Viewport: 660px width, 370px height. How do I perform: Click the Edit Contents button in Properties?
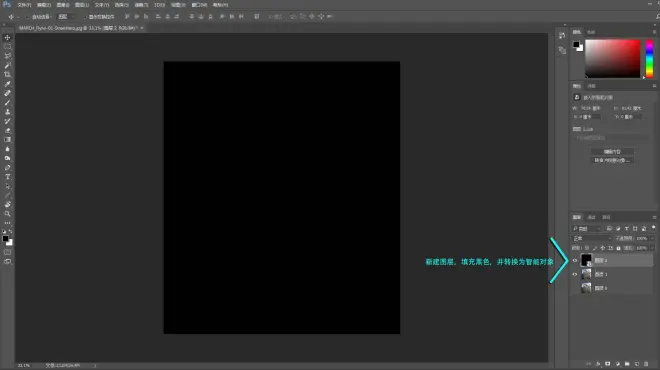pos(612,152)
